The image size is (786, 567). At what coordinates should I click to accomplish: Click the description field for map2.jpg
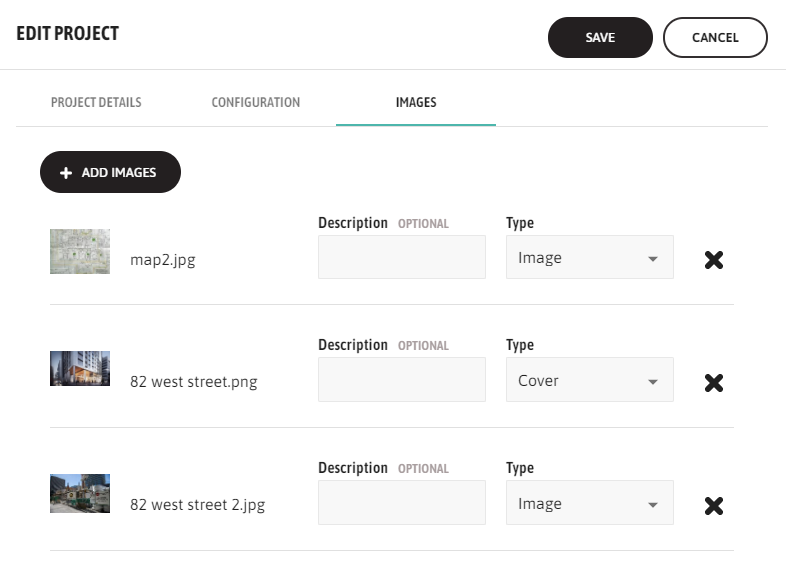(x=401, y=258)
